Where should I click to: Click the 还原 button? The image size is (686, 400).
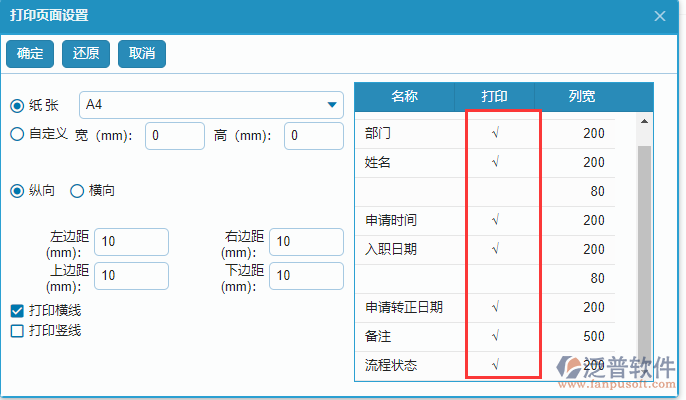pos(86,54)
